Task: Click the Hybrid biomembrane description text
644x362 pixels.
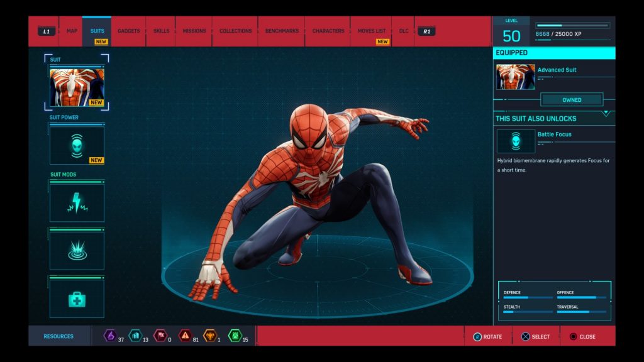Action: pos(553,165)
